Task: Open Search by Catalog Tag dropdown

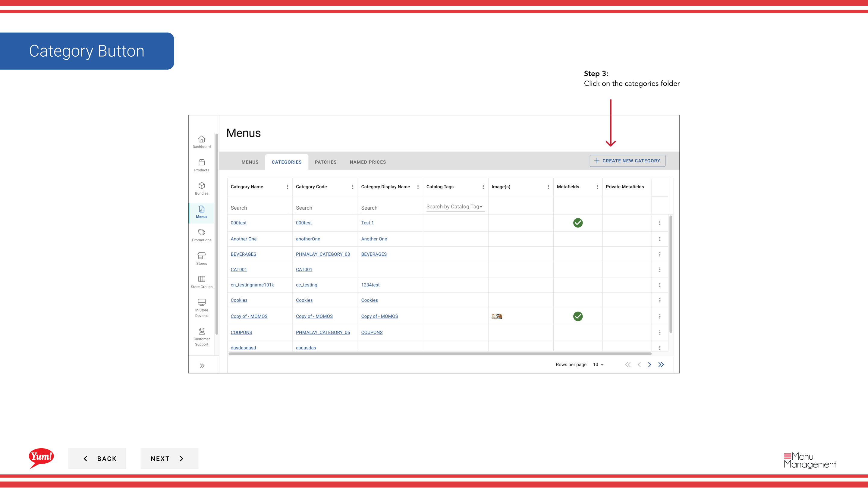Action: click(x=455, y=207)
